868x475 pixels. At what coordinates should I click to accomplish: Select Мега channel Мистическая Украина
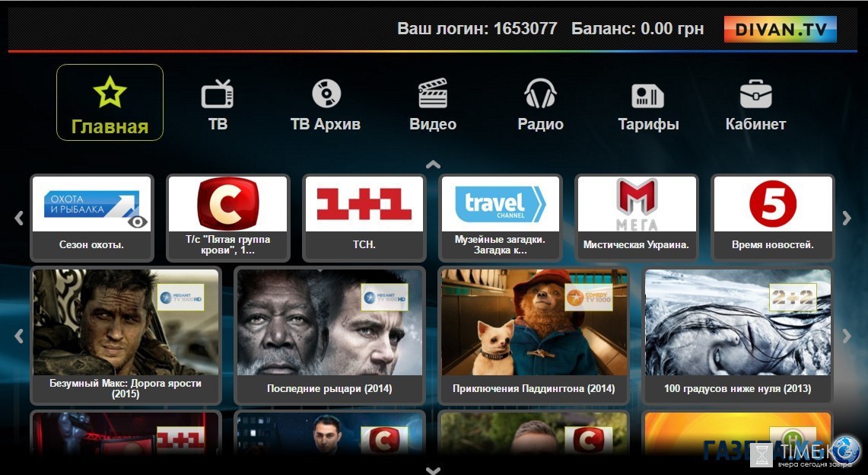pyautogui.click(x=636, y=218)
